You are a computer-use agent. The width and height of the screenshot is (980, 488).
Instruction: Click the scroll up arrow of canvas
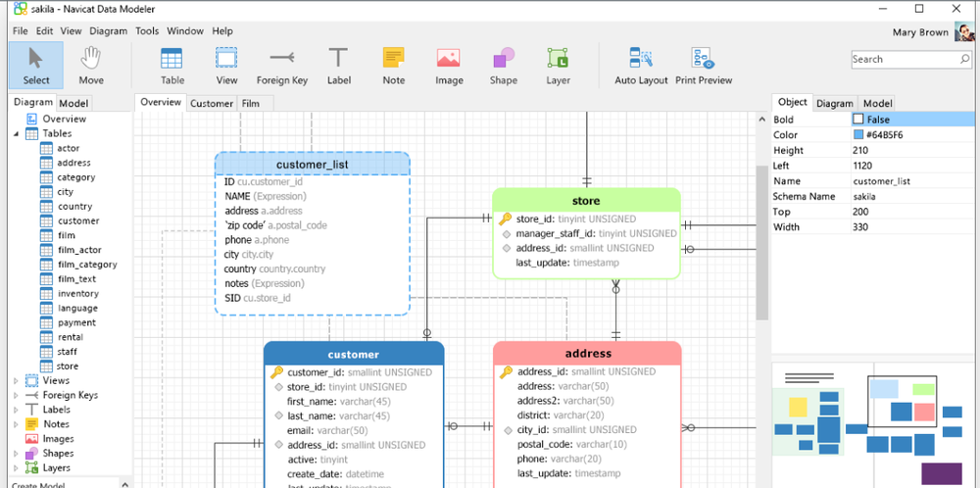(x=762, y=120)
